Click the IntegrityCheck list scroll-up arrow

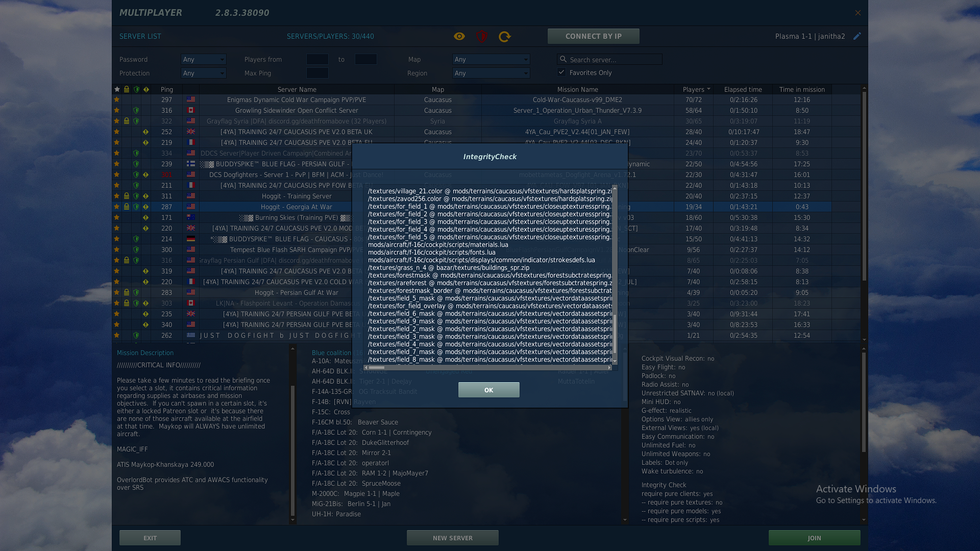[615, 188]
